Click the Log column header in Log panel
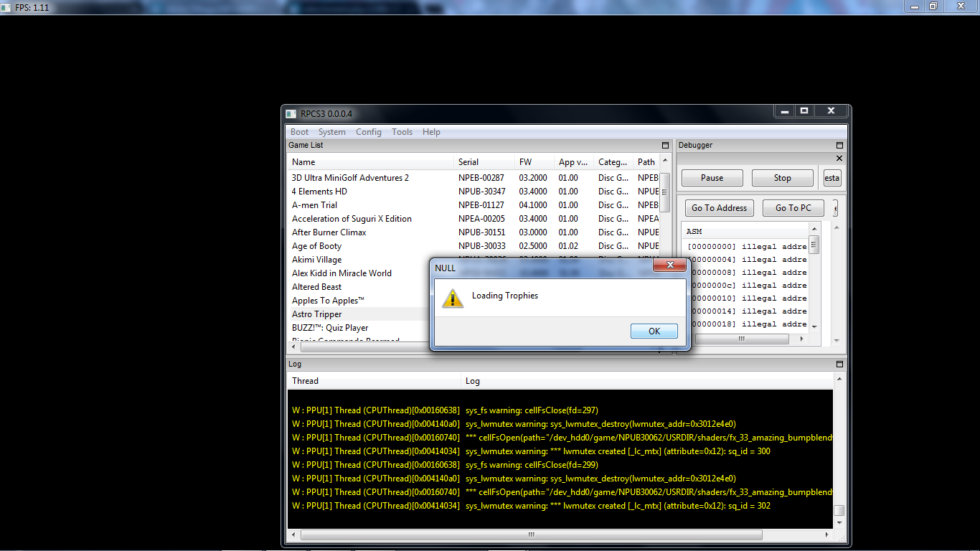 coord(647,381)
